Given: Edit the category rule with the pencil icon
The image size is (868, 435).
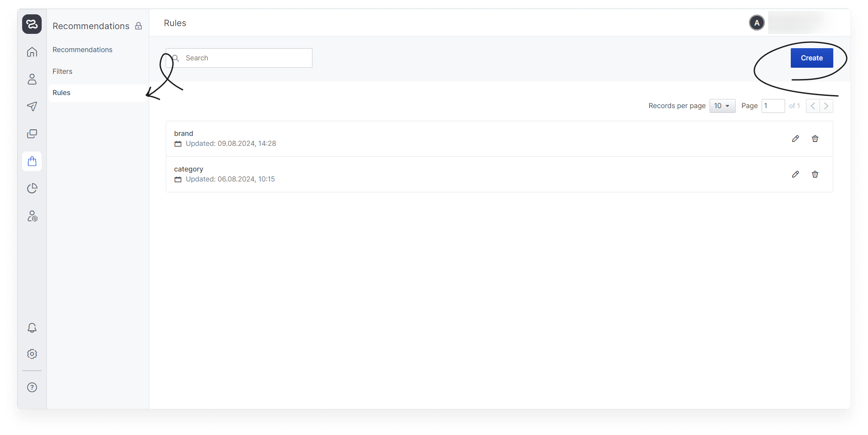Looking at the screenshot, I should [x=795, y=174].
